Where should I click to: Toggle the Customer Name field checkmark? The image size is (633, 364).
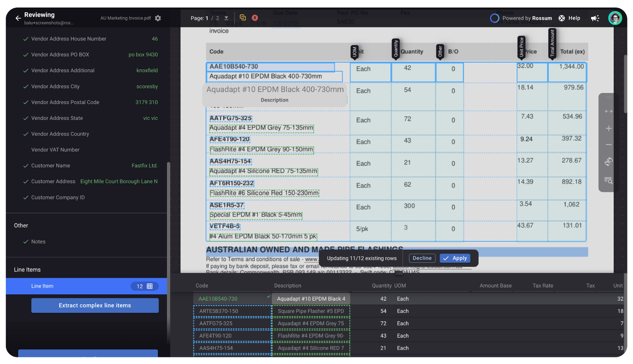(26, 165)
